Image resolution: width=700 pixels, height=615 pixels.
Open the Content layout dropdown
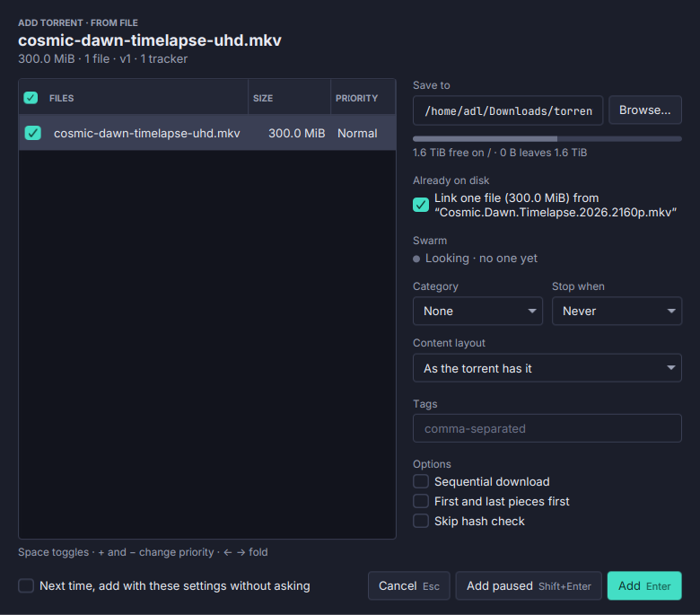point(547,368)
